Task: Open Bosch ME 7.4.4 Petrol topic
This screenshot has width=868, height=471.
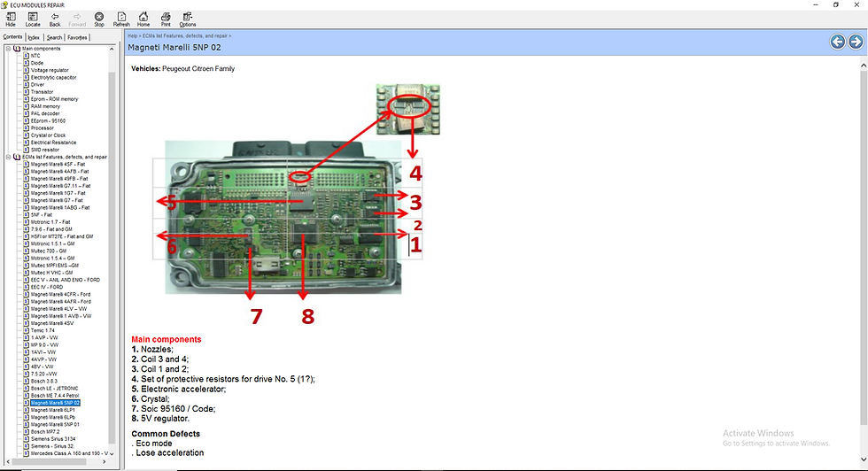Action: point(55,396)
